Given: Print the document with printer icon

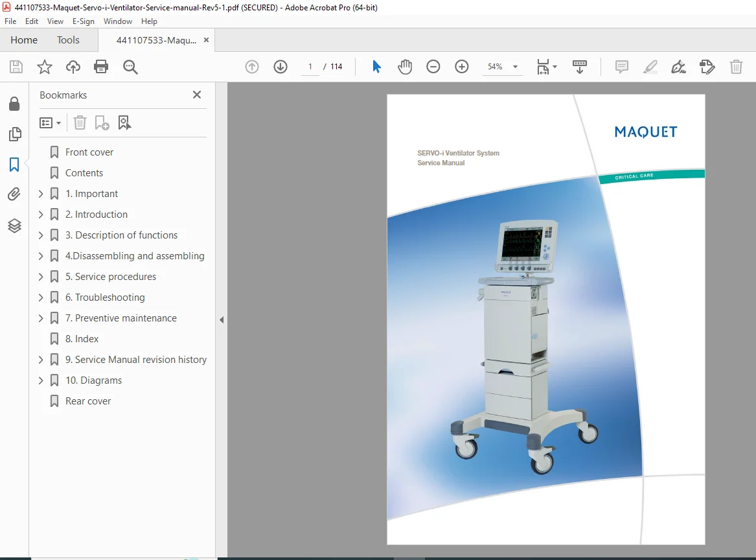Looking at the screenshot, I should click(x=101, y=67).
